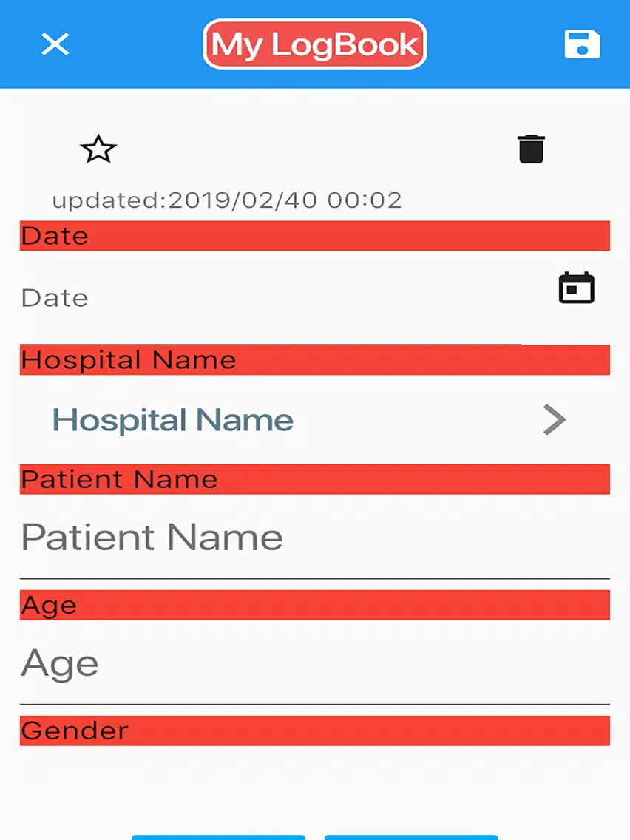Click the updated timestamp text
Screen dimensions: 630x840
click(226, 200)
